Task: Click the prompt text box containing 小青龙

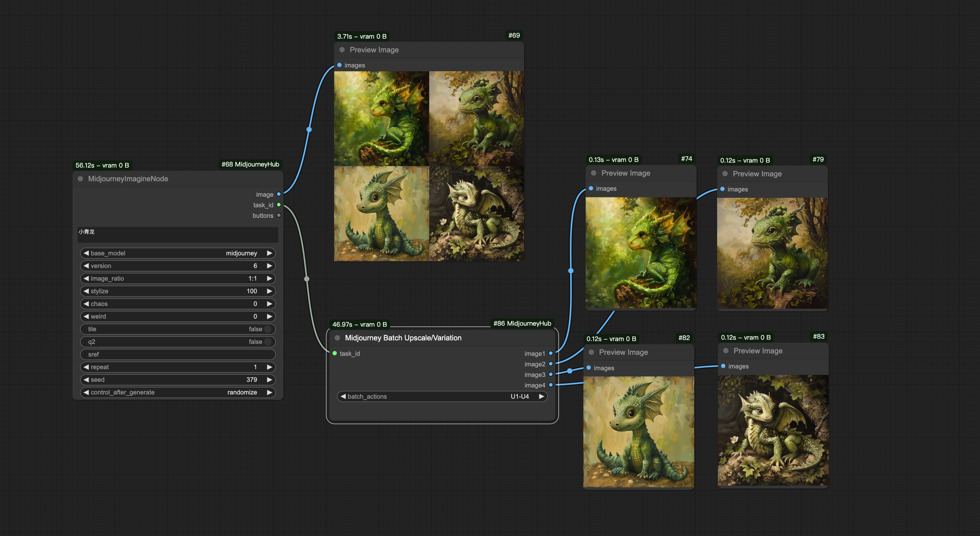Action: (x=178, y=235)
